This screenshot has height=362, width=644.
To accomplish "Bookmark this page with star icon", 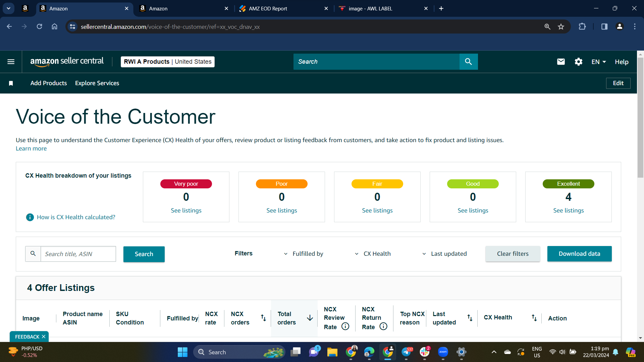I will pos(561,26).
